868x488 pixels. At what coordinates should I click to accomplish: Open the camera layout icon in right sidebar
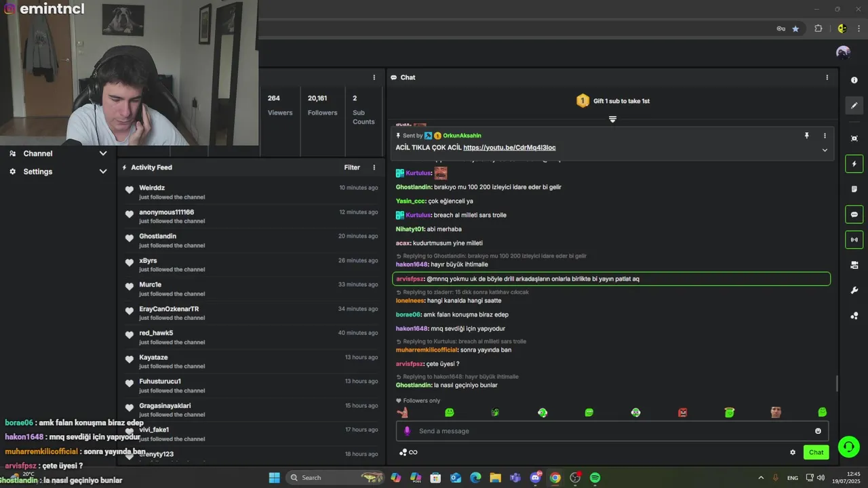coord(854,265)
